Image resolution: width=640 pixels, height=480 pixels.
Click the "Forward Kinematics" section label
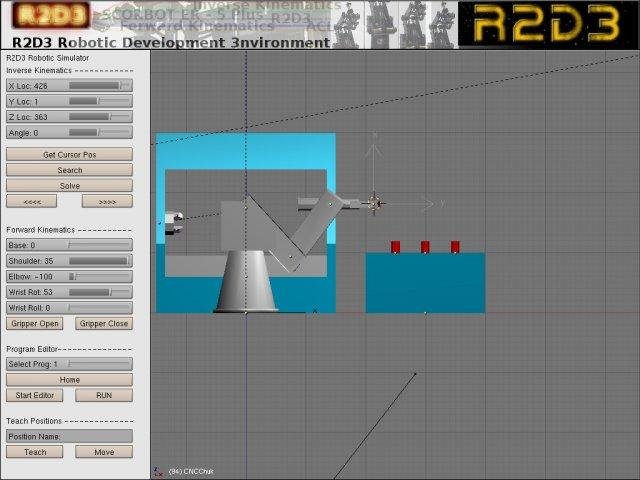[x=40, y=230]
